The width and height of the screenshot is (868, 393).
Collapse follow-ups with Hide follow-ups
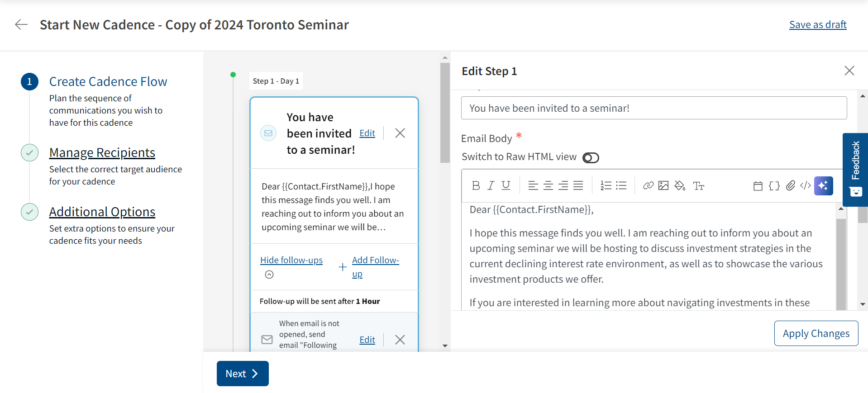pos(291,260)
